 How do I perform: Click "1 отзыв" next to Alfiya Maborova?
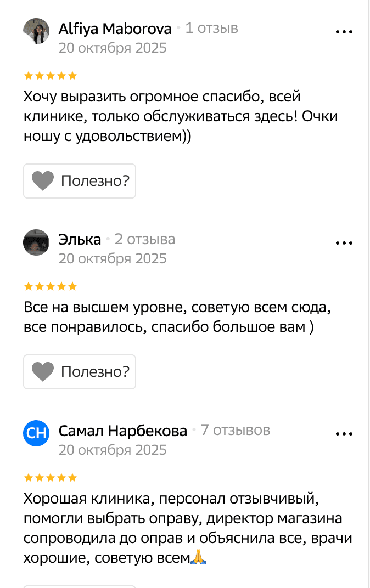point(211,28)
